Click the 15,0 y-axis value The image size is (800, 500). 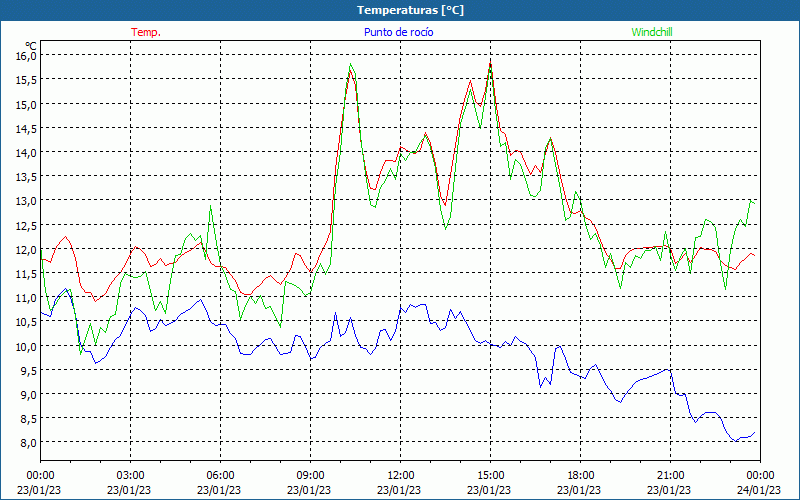tap(26, 104)
